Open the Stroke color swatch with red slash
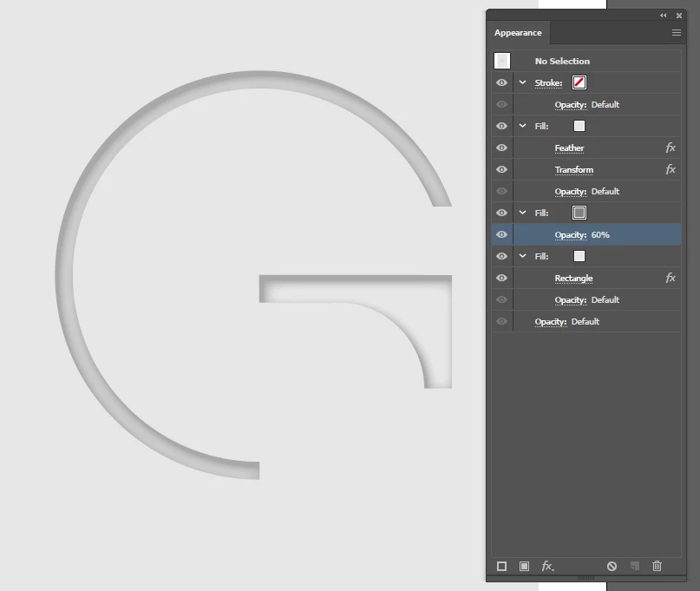The image size is (700, 591). point(579,82)
